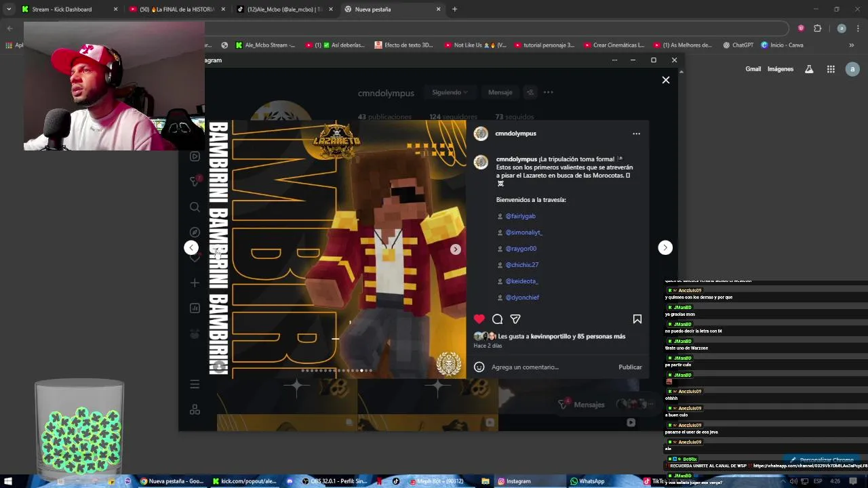The width and height of the screenshot is (868, 488).
Task: Share the post via paper plane icon
Action: tap(515, 319)
